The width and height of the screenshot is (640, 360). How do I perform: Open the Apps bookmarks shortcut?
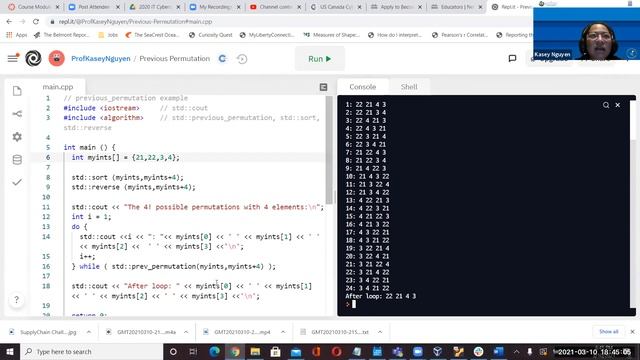[x=16, y=35]
